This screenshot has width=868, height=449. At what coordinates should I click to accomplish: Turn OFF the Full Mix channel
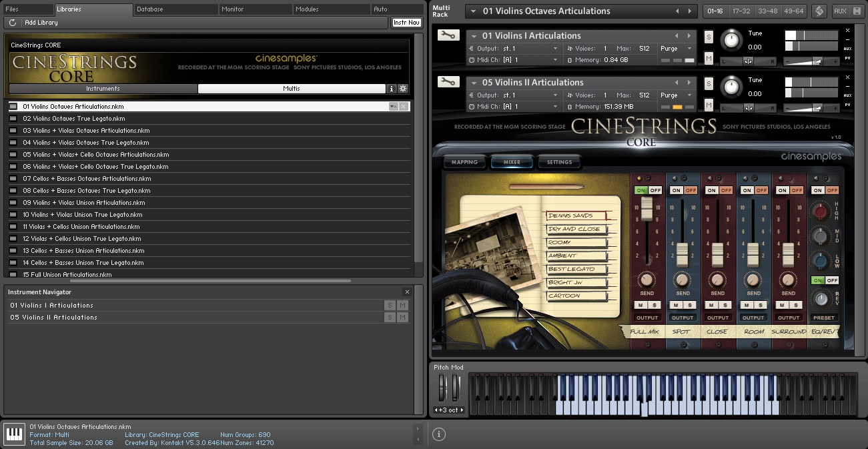pos(655,190)
